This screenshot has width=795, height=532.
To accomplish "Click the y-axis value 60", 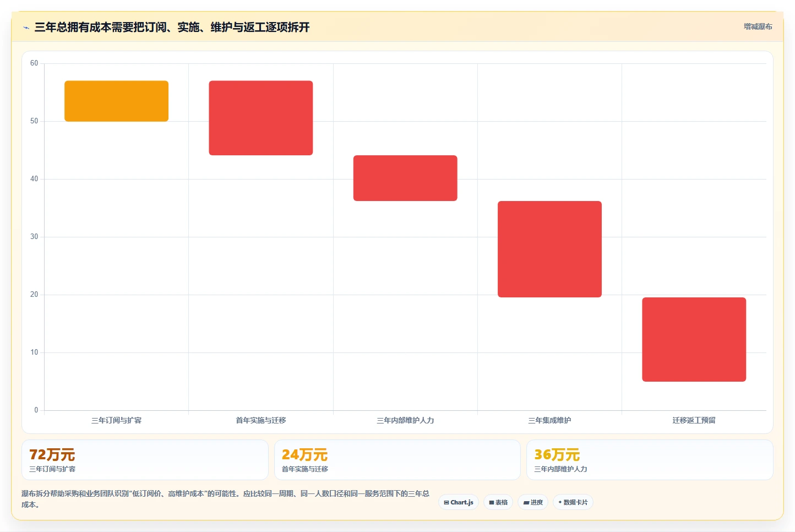I will pyautogui.click(x=34, y=63).
